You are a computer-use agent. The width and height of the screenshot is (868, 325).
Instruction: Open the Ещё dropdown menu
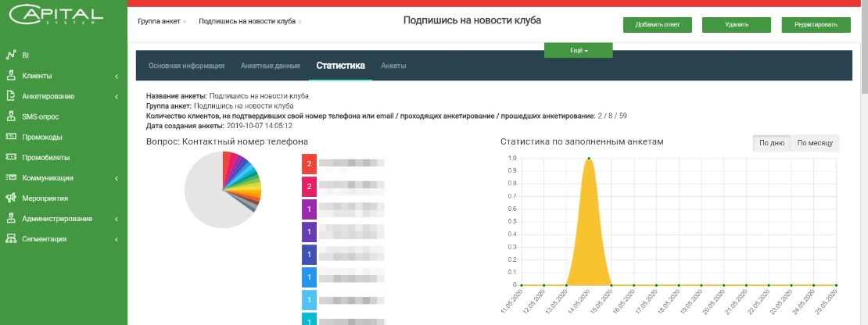tap(579, 50)
